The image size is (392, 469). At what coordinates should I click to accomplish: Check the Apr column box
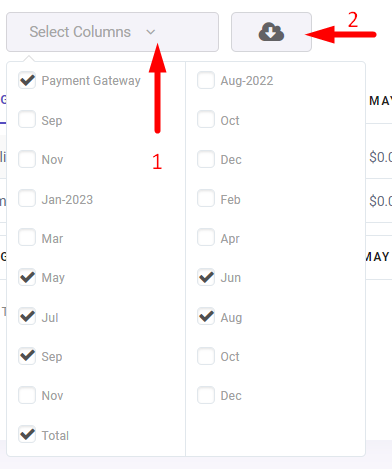pos(206,238)
